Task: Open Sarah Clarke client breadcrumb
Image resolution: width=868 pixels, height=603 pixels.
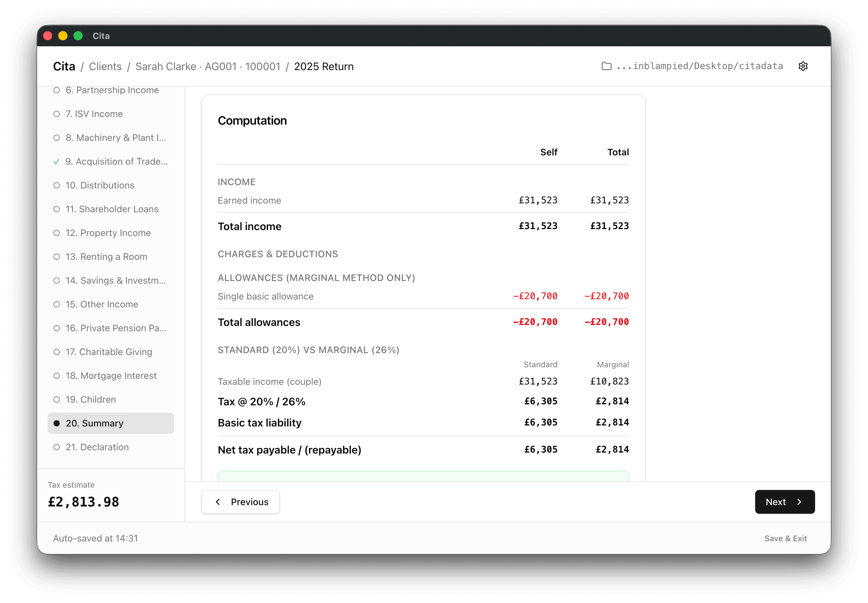Action: pyautogui.click(x=207, y=66)
